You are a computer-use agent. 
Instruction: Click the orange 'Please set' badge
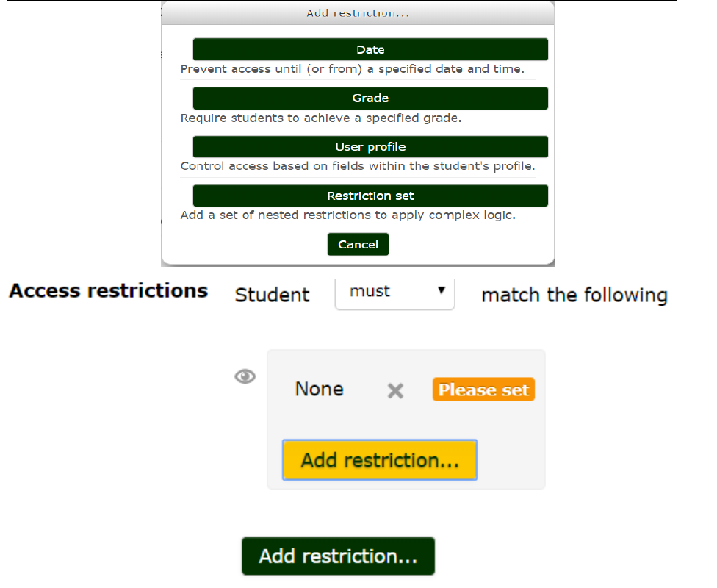point(483,390)
